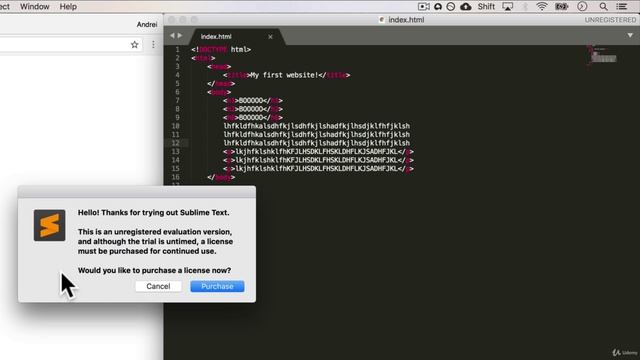This screenshot has width=640, height=360.
Task: Click the cloud upload menu bar icon
Action: [466, 7]
